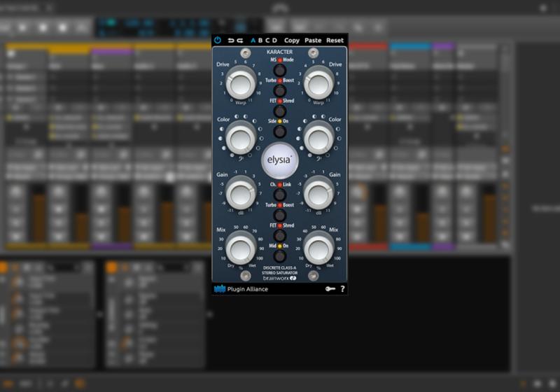
Task: Toggle the MS Mode button
Action: 279,70
